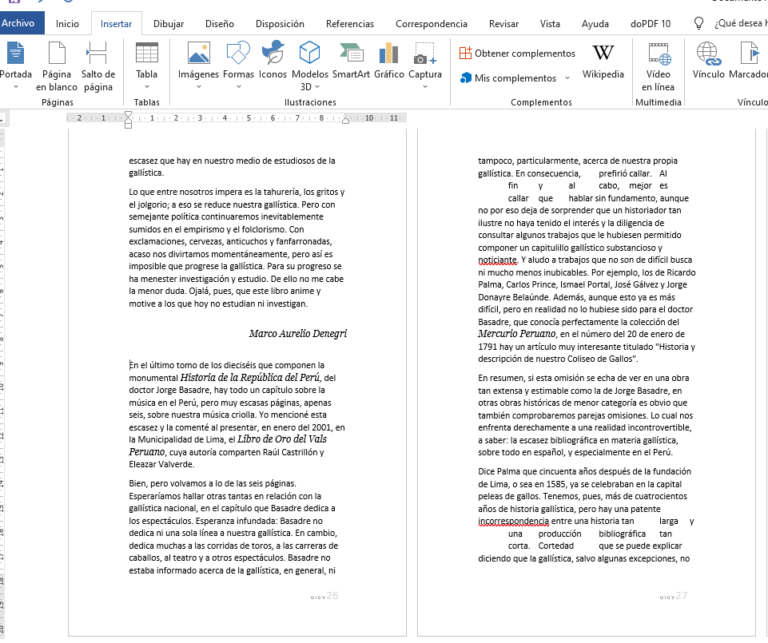
Task: Open the Diseño tab
Action: [x=219, y=24]
